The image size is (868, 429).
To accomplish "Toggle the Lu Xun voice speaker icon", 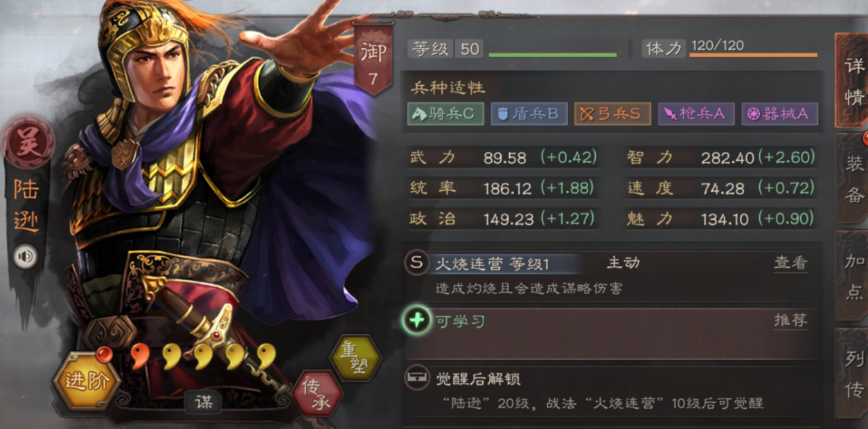I will coord(26,257).
